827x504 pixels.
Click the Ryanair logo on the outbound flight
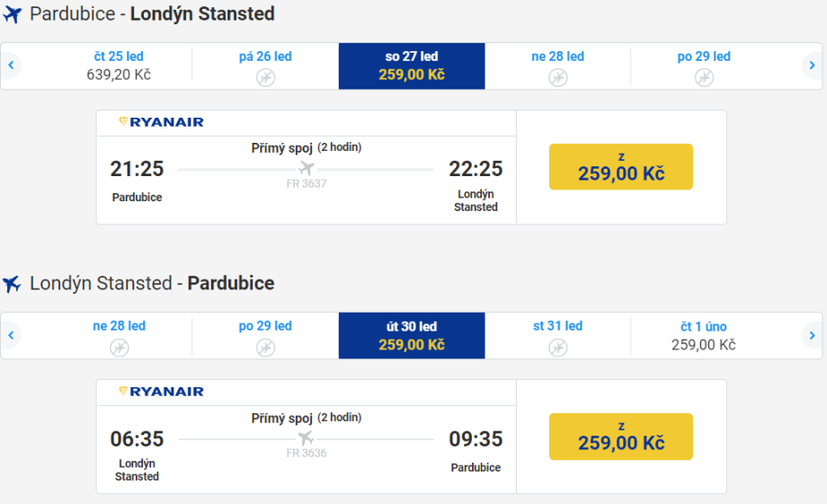point(162,122)
